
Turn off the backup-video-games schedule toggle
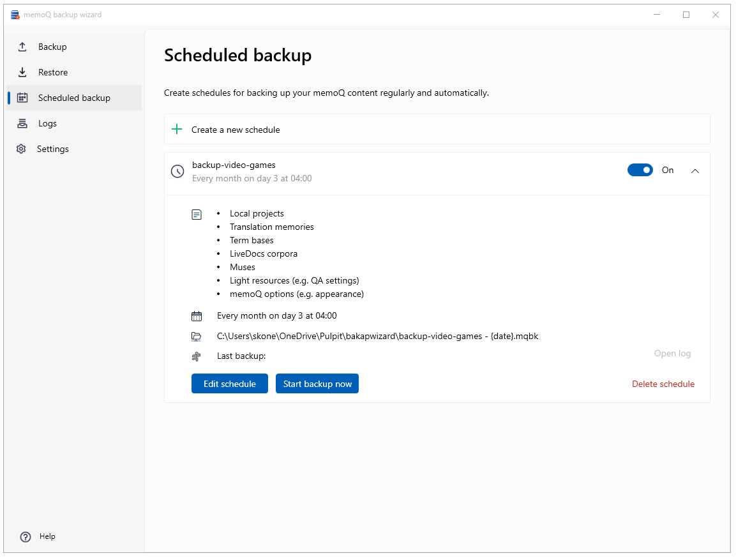[640, 170]
